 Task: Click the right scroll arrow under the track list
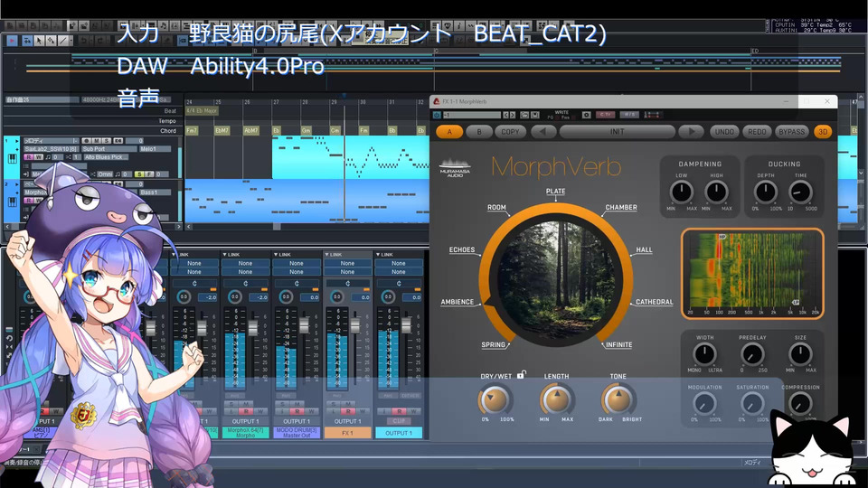click(x=178, y=226)
